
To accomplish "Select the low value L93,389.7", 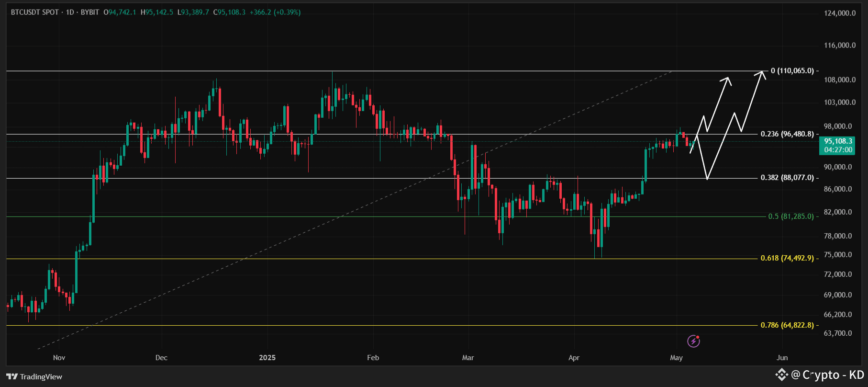I will tap(193, 12).
